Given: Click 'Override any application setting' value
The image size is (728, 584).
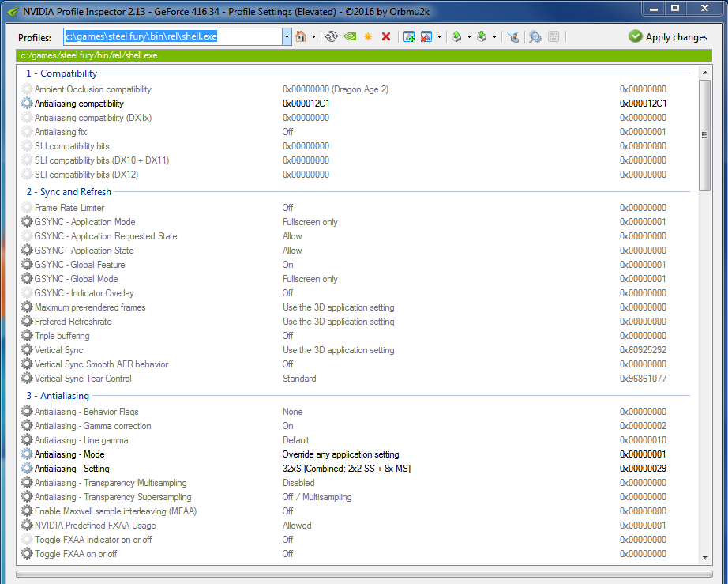Looking at the screenshot, I should point(341,454).
